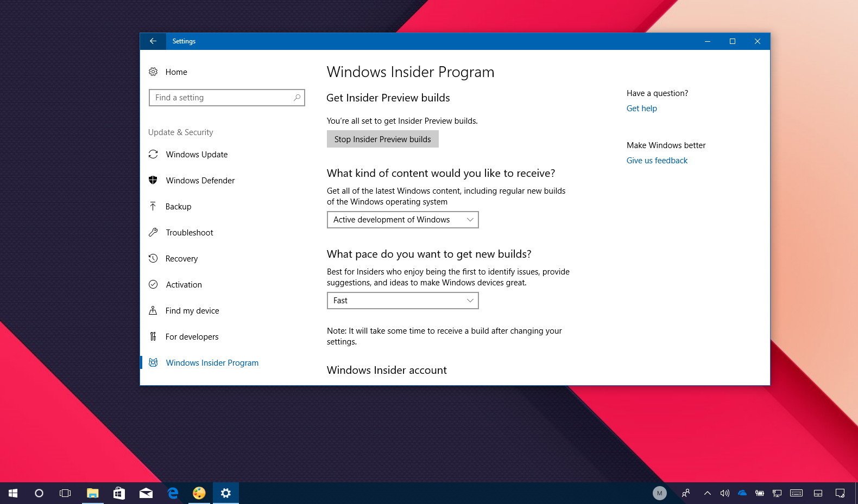Click the Windows Update sync icon
Viewport: 858px width, 504px height.
pyautogui.click(x=153, y=154)
